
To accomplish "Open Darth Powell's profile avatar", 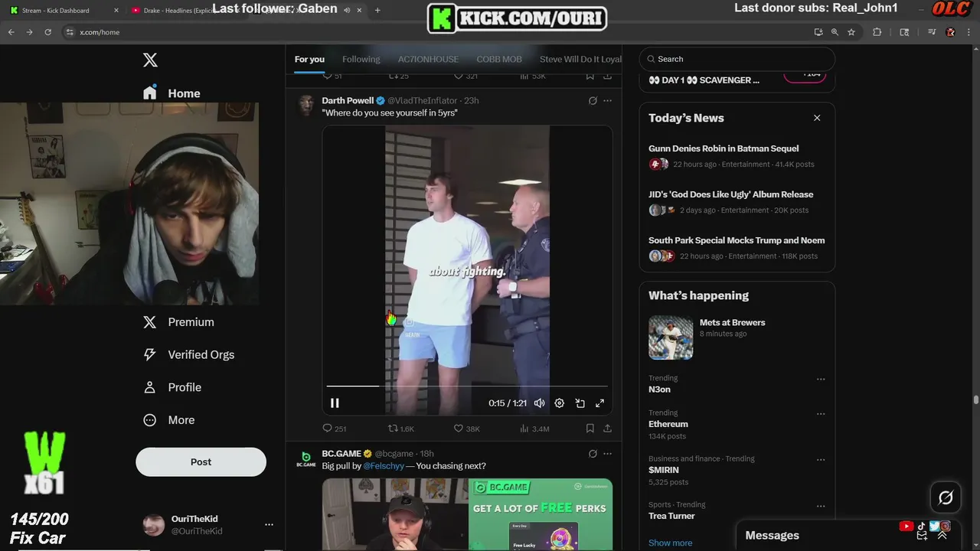I will coord(306,106).
